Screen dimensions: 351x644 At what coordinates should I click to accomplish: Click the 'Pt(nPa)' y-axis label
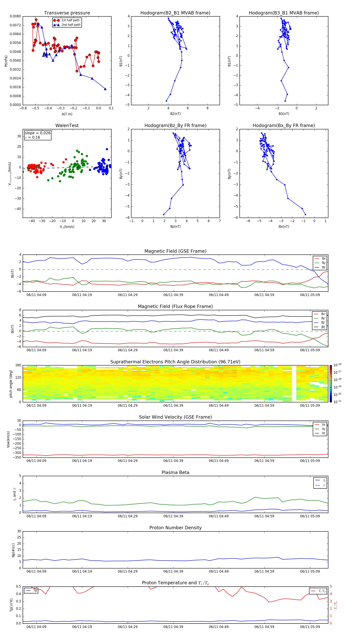(6, 61)
